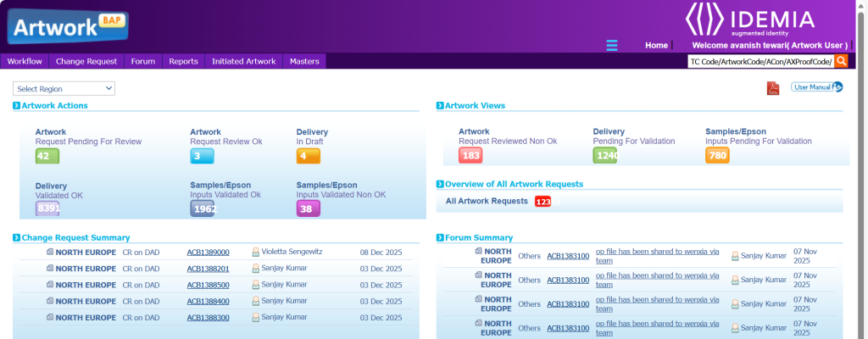Open the hamburger menu icon beside Home

coord(612,45)
